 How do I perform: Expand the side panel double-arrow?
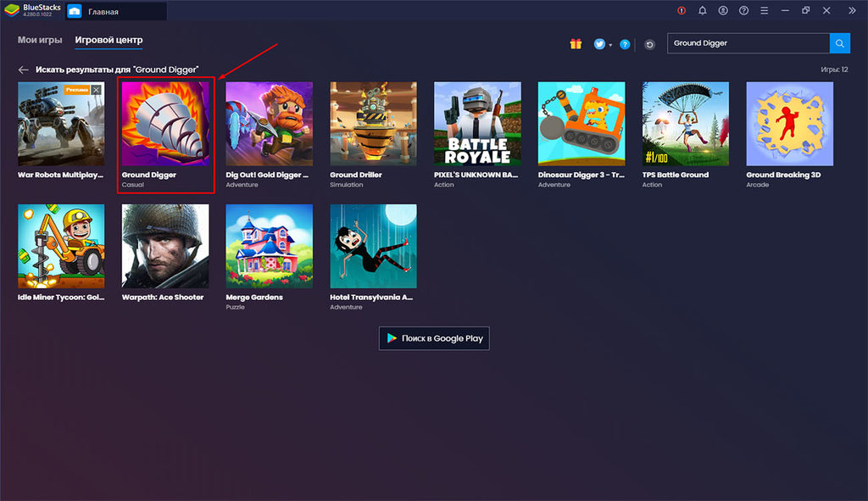(852, 10)
